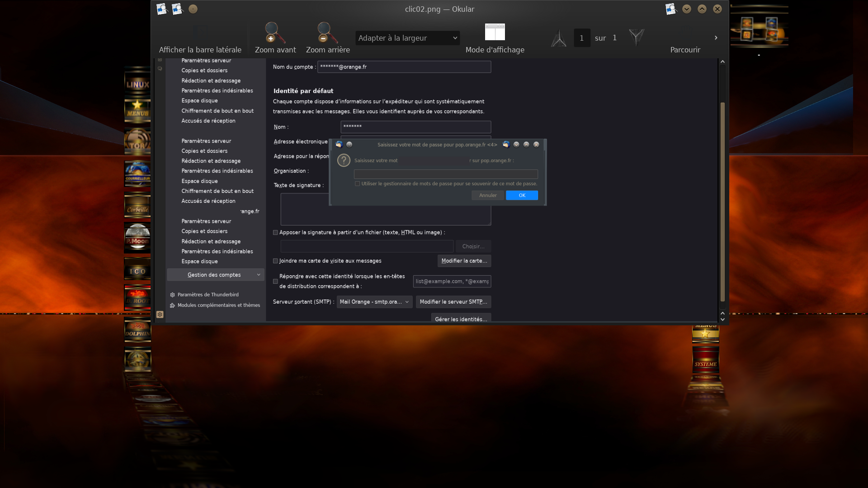Open the Serveur sortant SMTP Mail Orange dropdown
This screenshot has width=868, height=488.
click(x=374, y=302)
